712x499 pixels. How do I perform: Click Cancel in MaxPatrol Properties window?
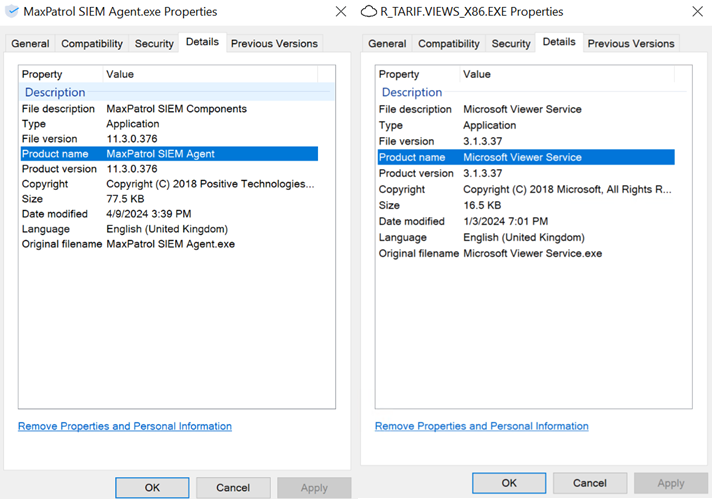click(x=233, y=488)
